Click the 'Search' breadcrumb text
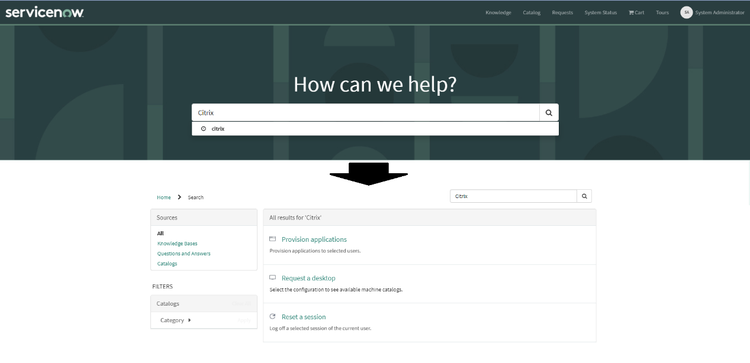Viewport: 750px width, 363px height. pyautogui.click(x=196, y=198)
